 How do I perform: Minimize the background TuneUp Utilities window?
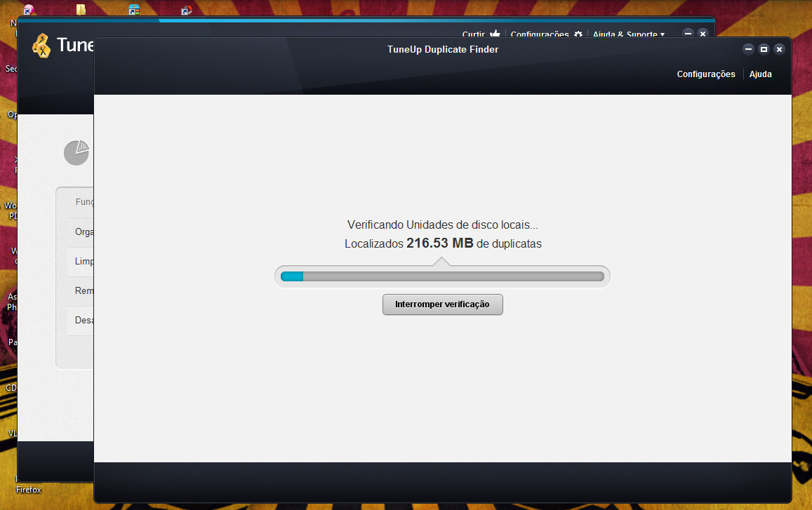point(688,34)
